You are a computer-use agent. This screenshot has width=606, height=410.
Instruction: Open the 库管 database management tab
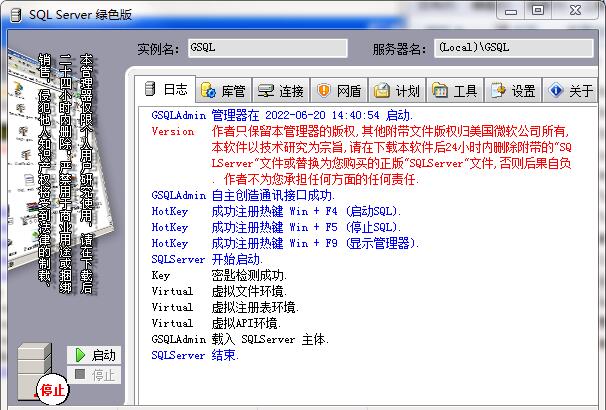click(224, 91)
